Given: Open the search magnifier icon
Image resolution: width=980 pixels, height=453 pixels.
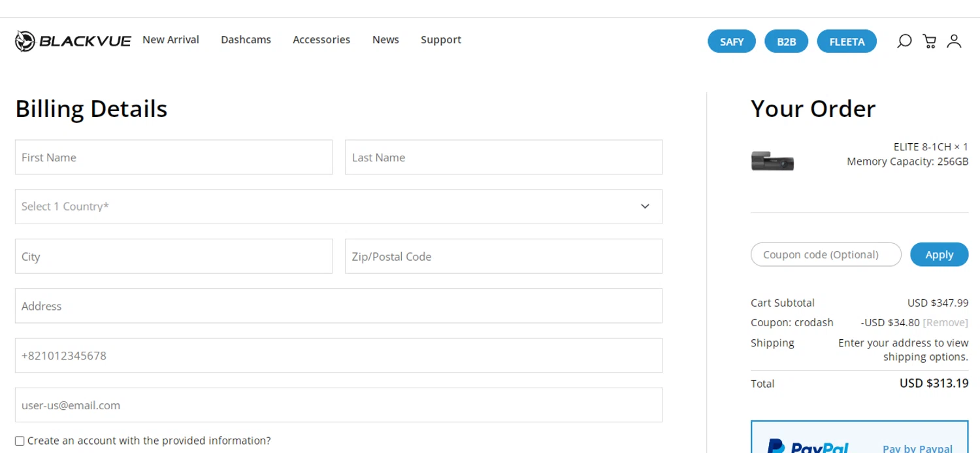Looking at the screenshot, I should pos(904,41).
